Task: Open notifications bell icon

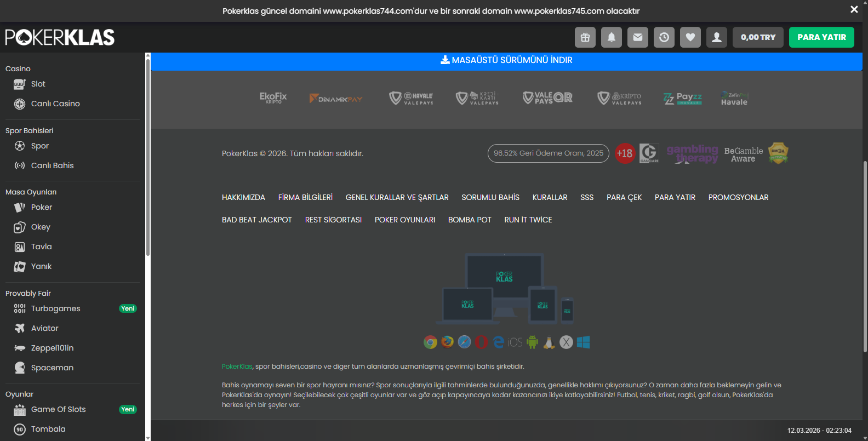Action: (x=612, y=37)
